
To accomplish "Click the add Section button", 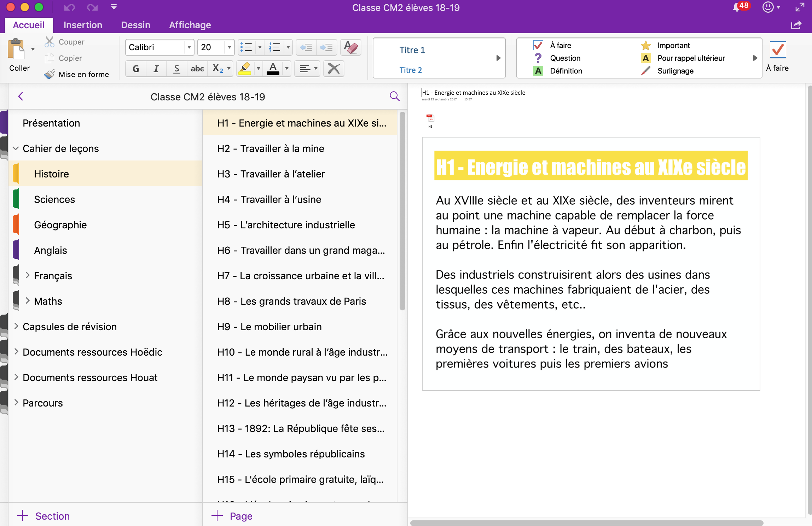I will (x=43, y=516).
